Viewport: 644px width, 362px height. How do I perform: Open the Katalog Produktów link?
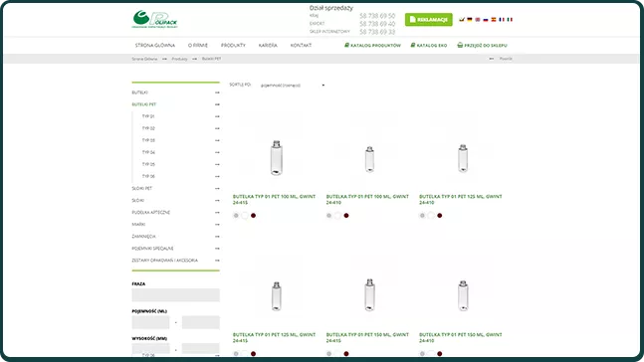[375, 46]
